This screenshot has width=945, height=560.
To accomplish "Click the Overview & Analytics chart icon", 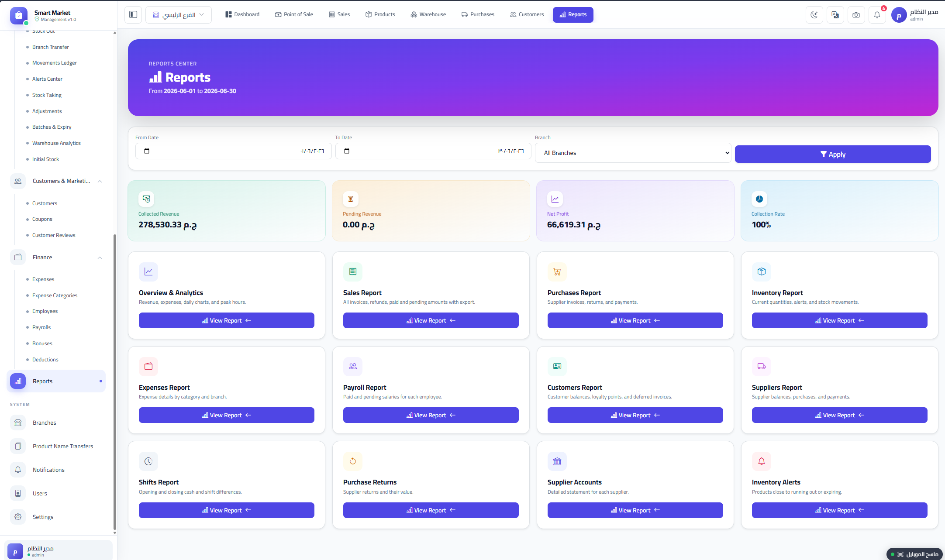I will pyautogui.click(x=148, y=271).
